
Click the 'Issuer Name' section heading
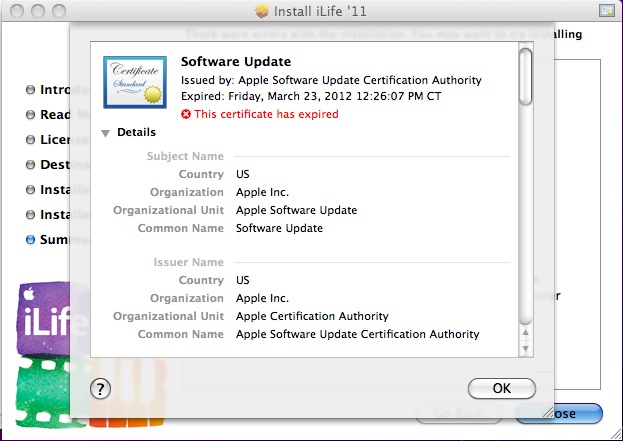(188, 262)
